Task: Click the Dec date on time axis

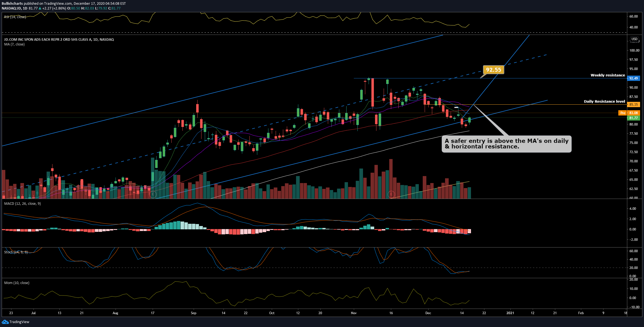Action: (x=428, y=313)
